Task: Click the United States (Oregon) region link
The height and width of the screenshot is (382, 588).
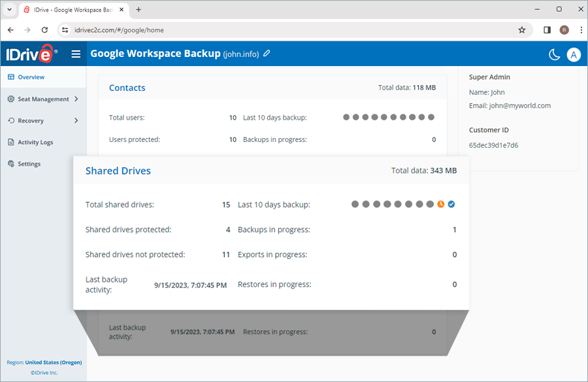Action: (x=54, y=362)
